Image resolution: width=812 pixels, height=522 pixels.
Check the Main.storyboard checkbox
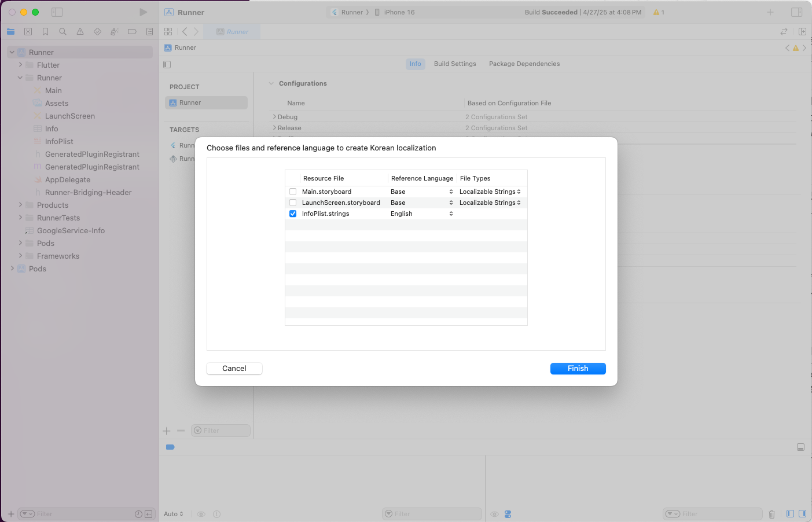click(293, 192)
